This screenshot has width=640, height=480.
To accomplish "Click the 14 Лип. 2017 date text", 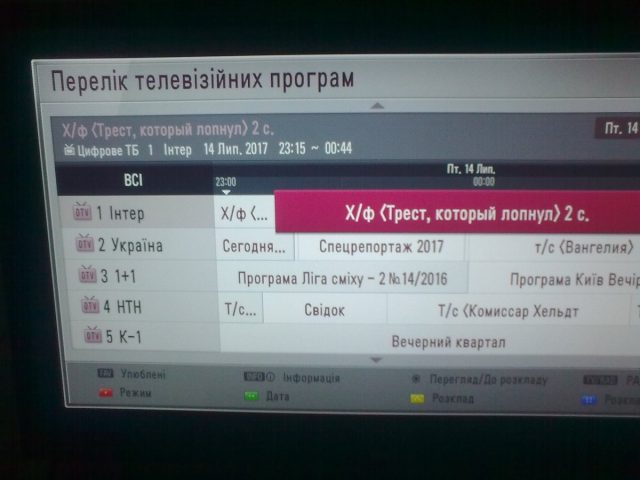I will [x=236, y=149].
